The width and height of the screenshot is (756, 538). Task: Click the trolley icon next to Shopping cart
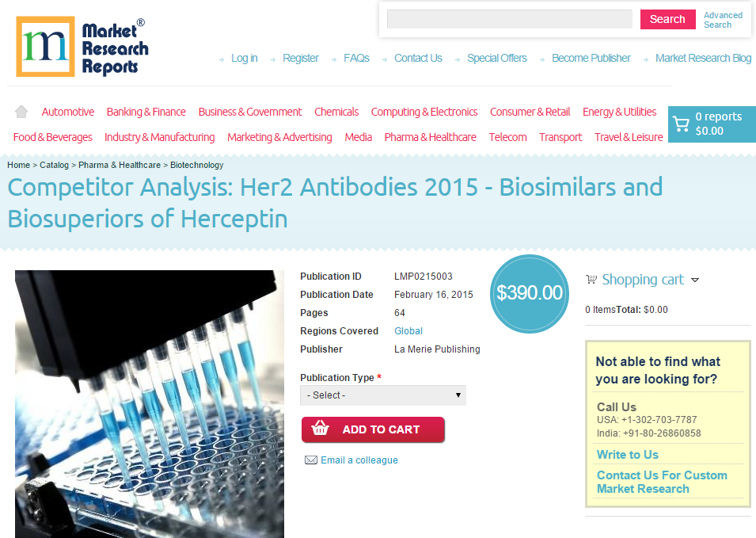click(x=591, y=279)
